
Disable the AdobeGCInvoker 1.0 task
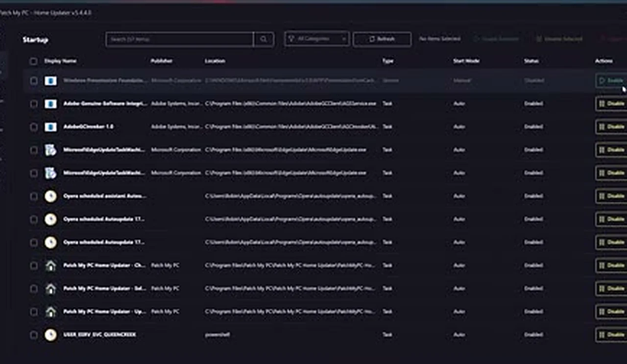point(610,126)
